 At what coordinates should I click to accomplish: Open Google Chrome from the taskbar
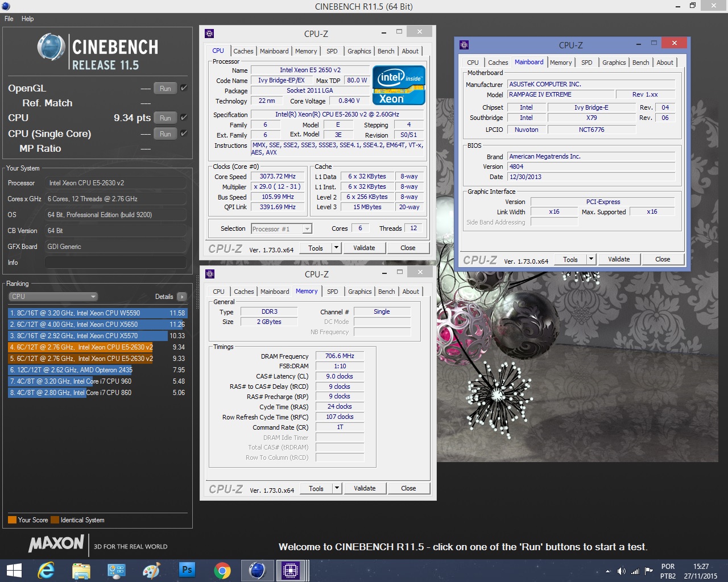[222, 570]
